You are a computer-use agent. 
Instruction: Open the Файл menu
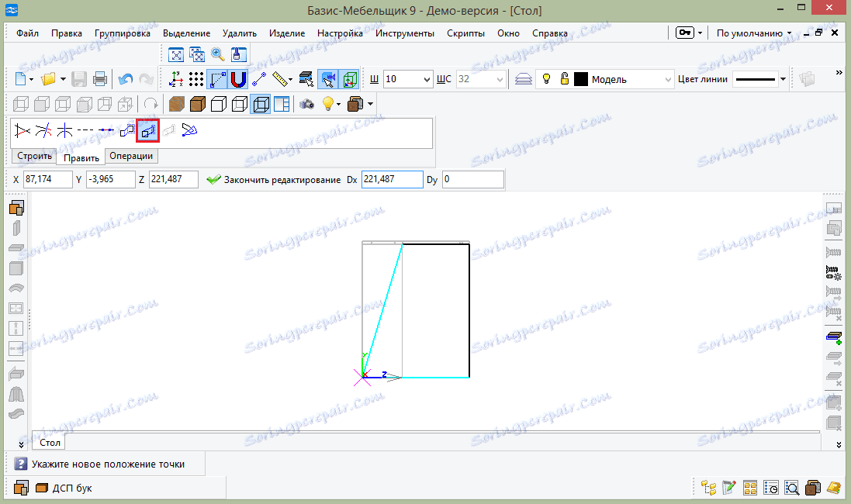tap(27, 33)
